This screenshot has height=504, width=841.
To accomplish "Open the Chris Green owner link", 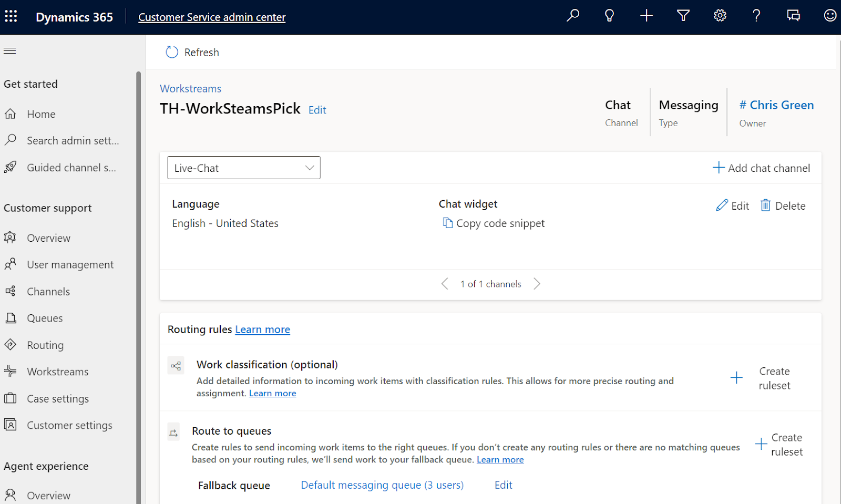I will pyautogui.click(x=776, y=105).
